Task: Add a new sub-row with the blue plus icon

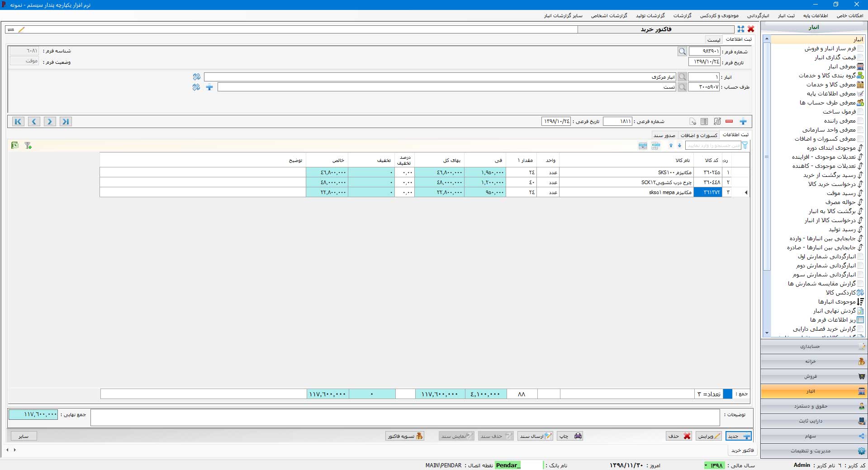Action: (x=743, y=121)
